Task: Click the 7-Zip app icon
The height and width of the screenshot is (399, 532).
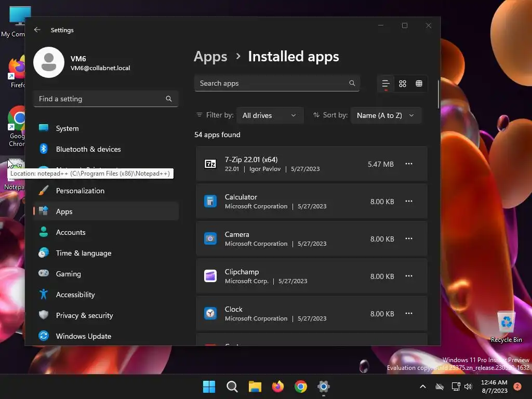Action: point(210,164)
